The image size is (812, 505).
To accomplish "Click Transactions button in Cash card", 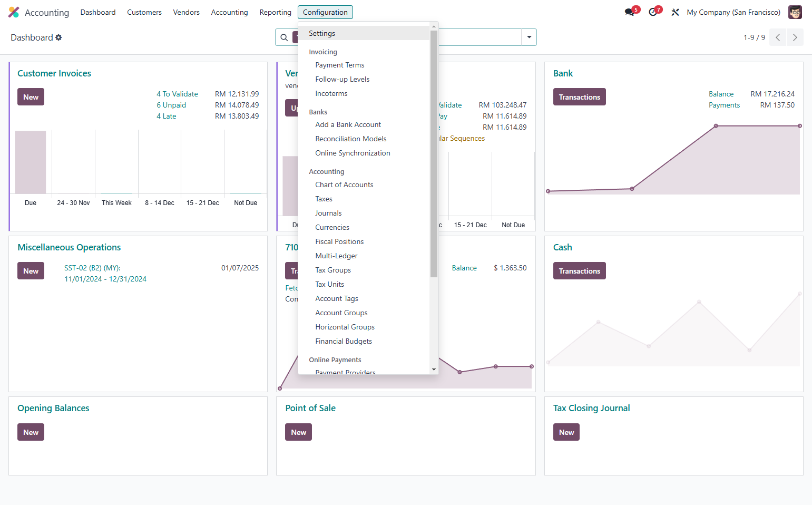I will [x=580, y=271].
